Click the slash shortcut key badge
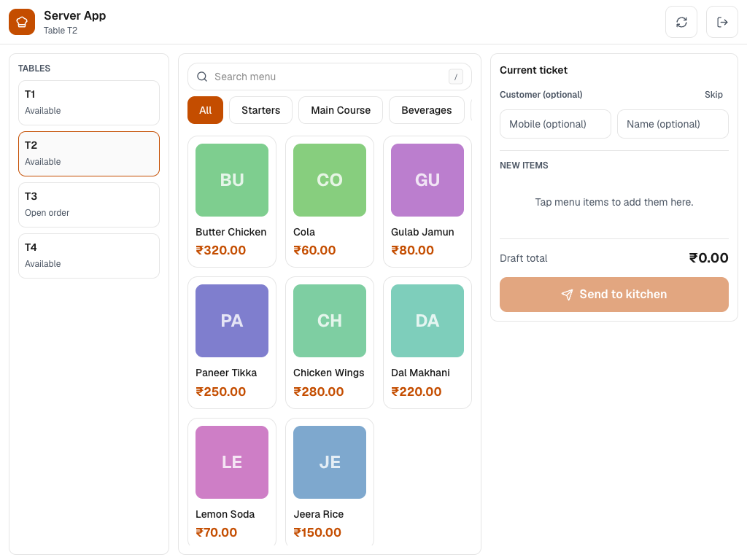This screenshot has width=747, height=560. point(455,77)
